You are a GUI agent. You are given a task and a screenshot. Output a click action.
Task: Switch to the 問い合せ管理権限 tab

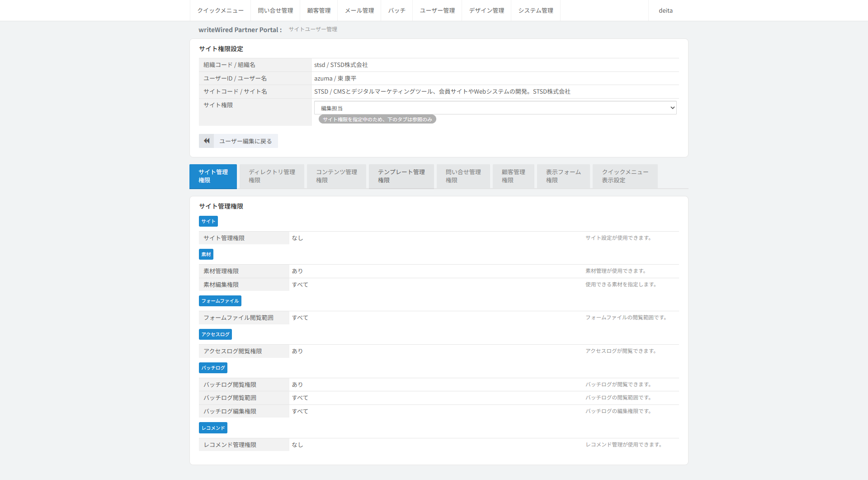tap(463, 176)
